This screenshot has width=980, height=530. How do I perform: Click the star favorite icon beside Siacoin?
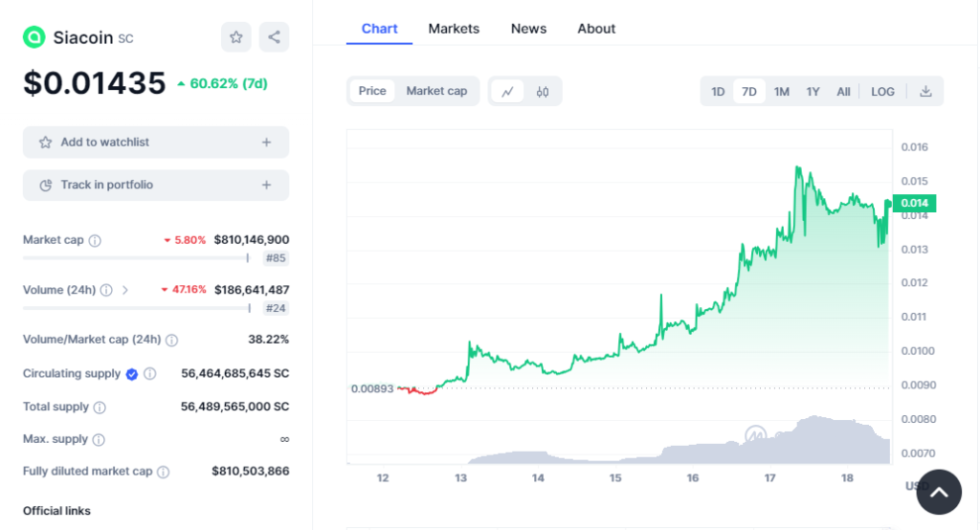pos(236,37)
